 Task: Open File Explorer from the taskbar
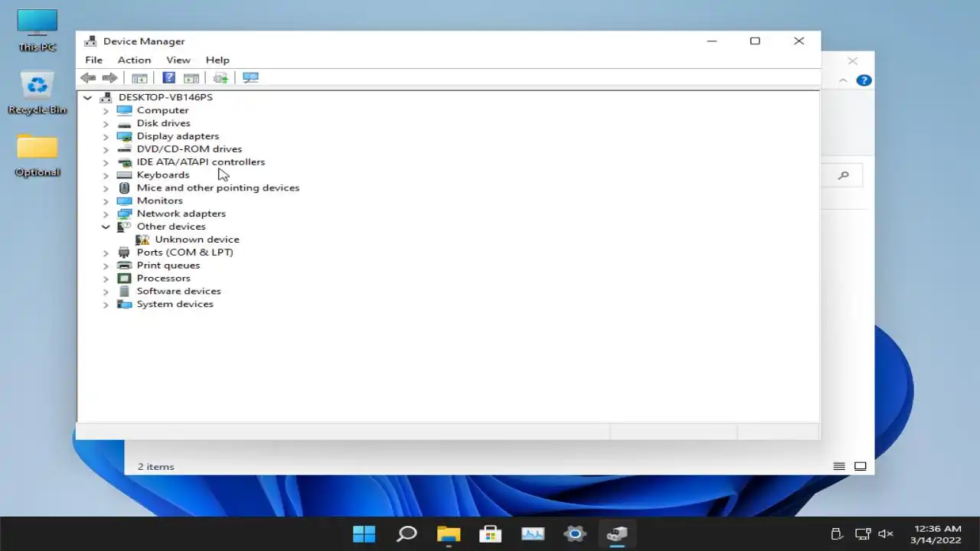pyautogui.click(x=449, y=533)
